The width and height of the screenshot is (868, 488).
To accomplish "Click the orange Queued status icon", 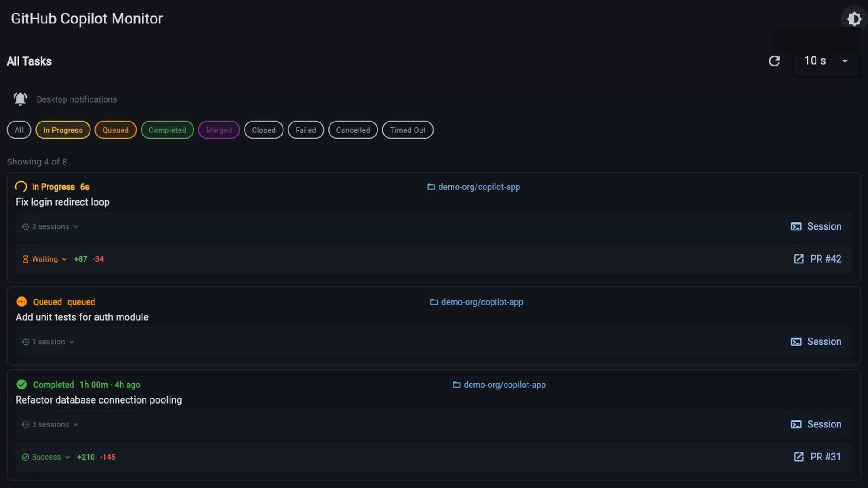I will (21, 301).
